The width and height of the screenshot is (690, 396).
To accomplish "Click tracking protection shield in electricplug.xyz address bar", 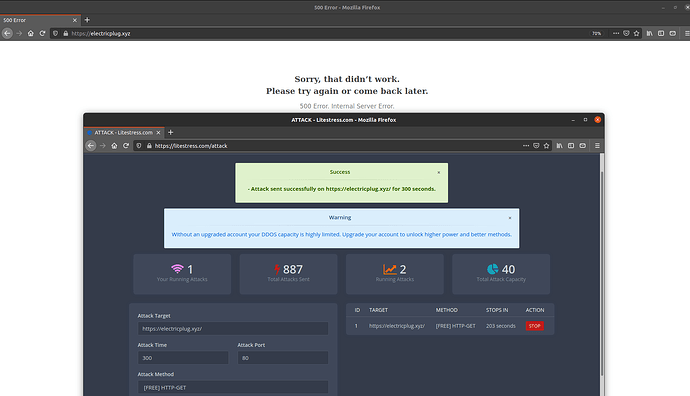I will coord(55,33).
